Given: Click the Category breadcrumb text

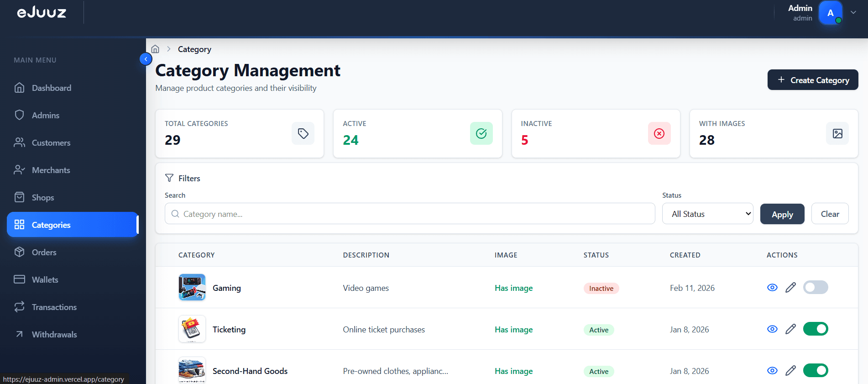Looking at the screenshot, I should coord(194,49).
